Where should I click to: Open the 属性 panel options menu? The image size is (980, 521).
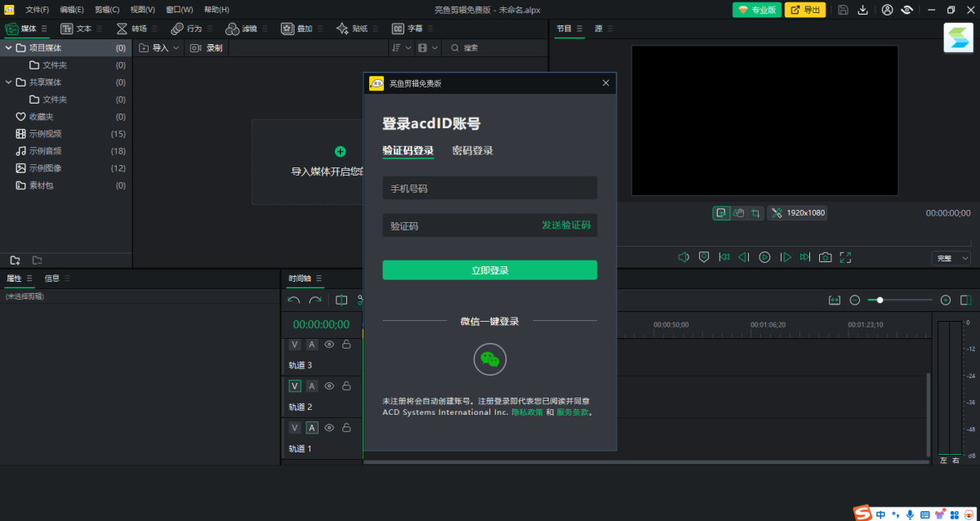[30, 278]
